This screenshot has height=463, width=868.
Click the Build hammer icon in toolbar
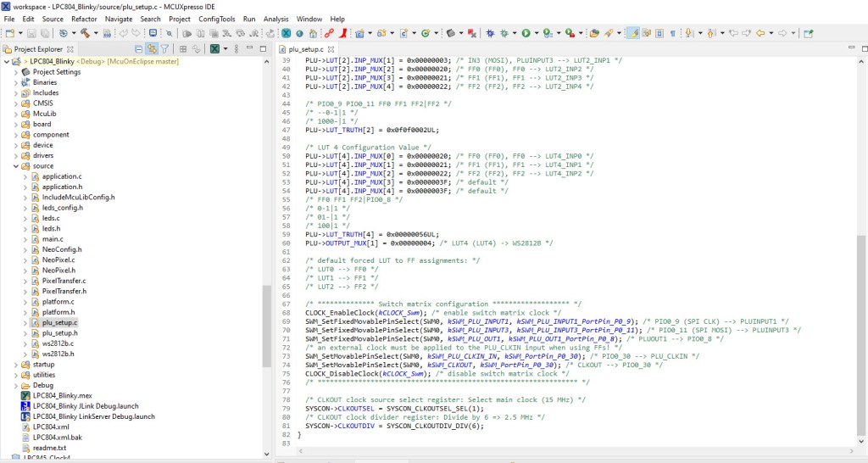pos(85,34)
